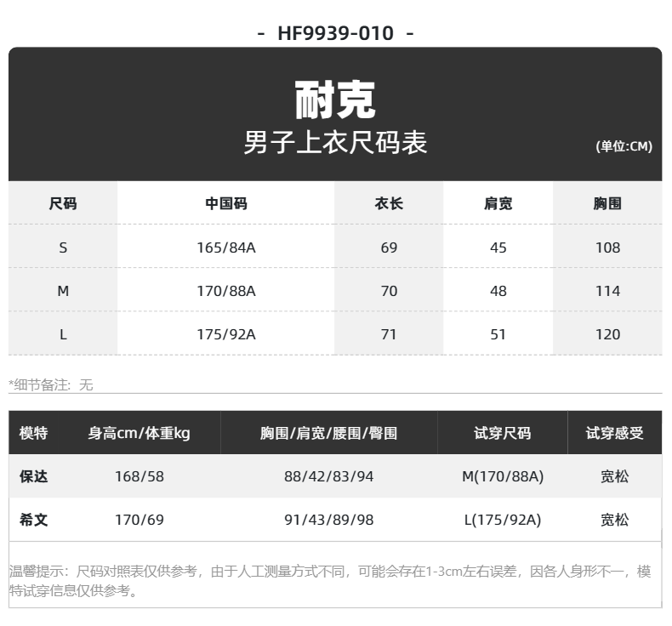Click the measurements 88/42/83/94
The width and height of the screenshot is (672, 626).
tap(328, 476)
